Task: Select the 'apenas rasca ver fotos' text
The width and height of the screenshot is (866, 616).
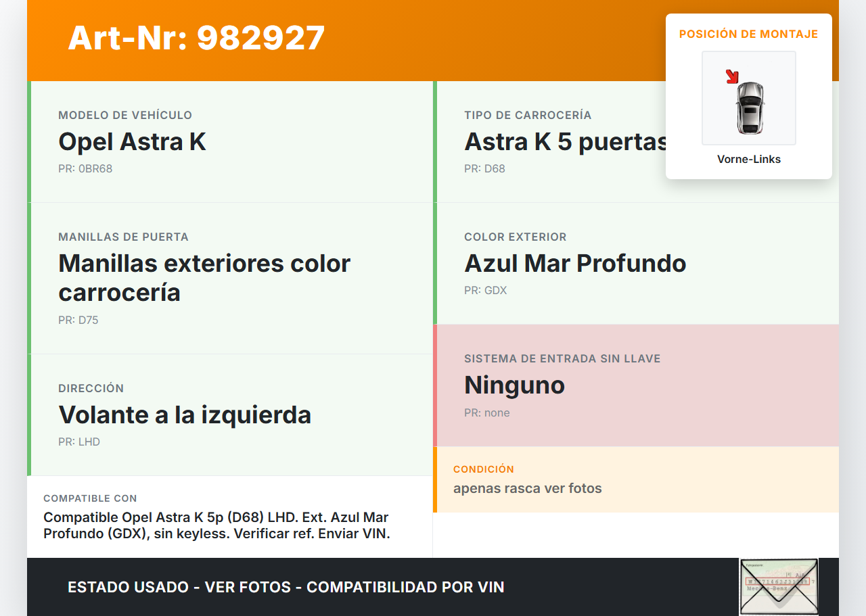Action: coord(528,488)
